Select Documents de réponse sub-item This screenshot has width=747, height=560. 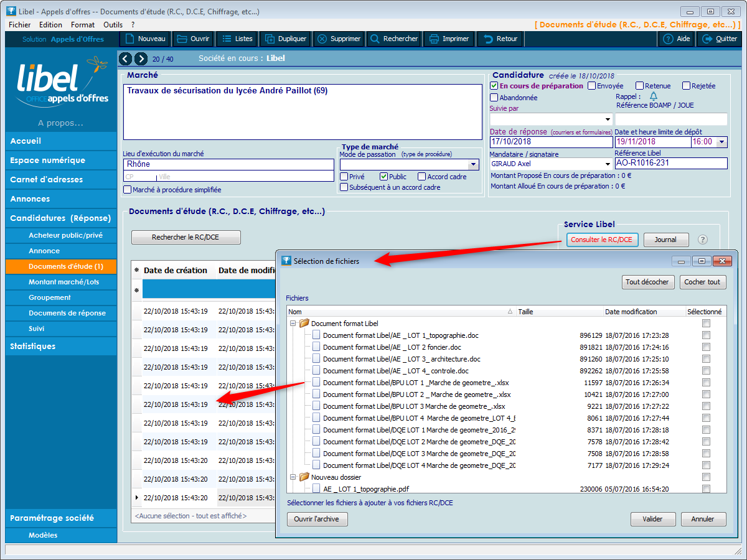click(x=61, y=313)
